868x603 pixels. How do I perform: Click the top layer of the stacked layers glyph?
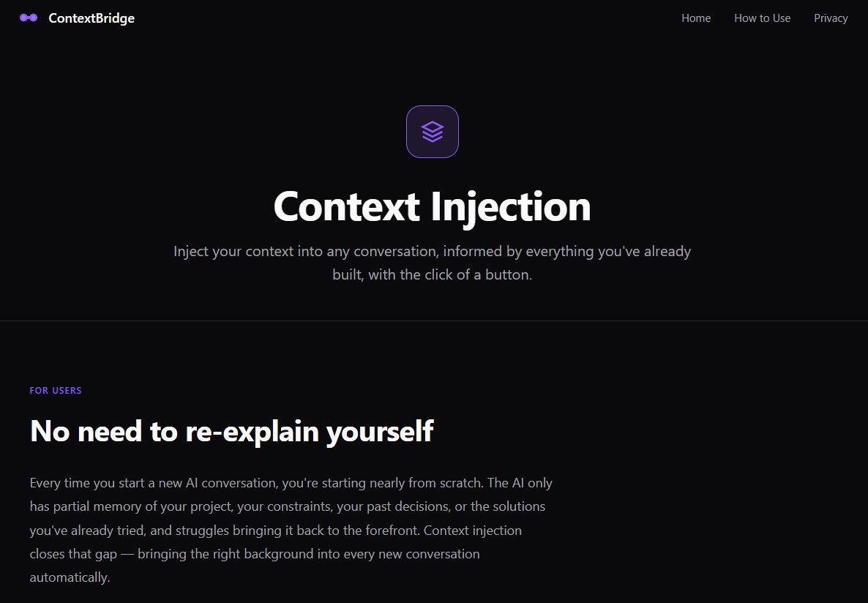(432, 126)
